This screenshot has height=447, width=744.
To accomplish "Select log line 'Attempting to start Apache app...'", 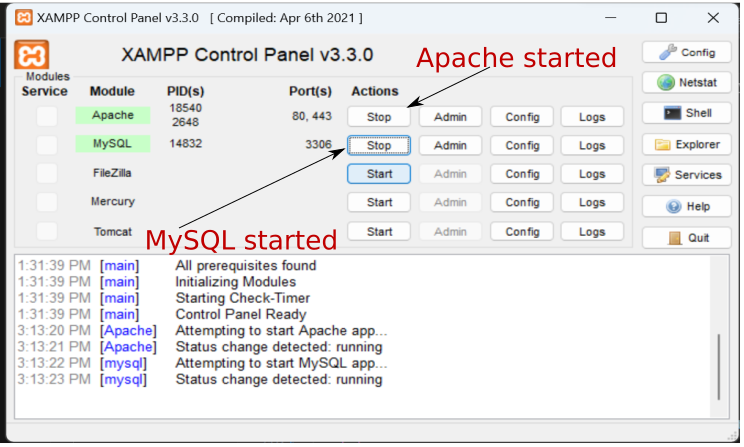I will click(281, 330).
